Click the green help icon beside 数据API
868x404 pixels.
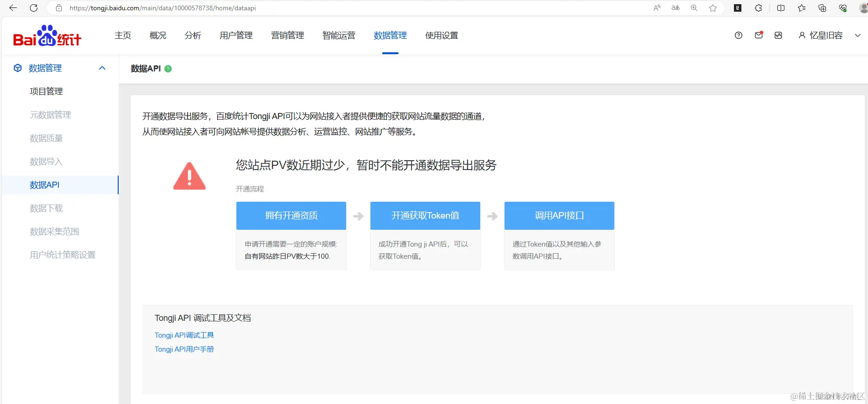[168, 69]
